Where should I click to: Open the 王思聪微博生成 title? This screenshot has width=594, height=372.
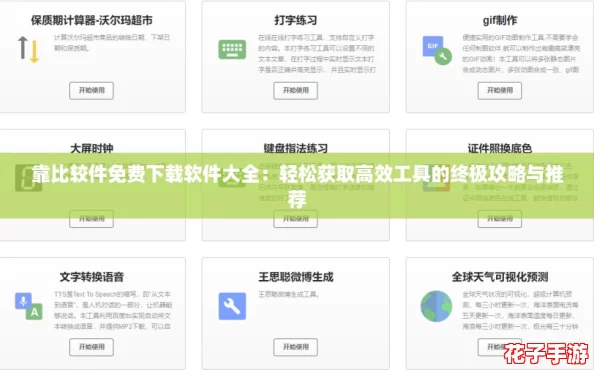pos(295,277)
